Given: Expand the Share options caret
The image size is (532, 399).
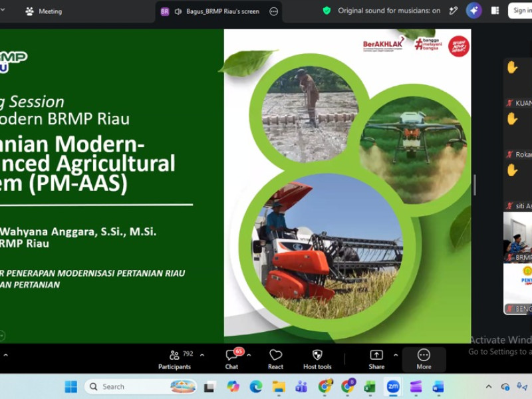Looking at the screenshot, I should tap(396, 355).
